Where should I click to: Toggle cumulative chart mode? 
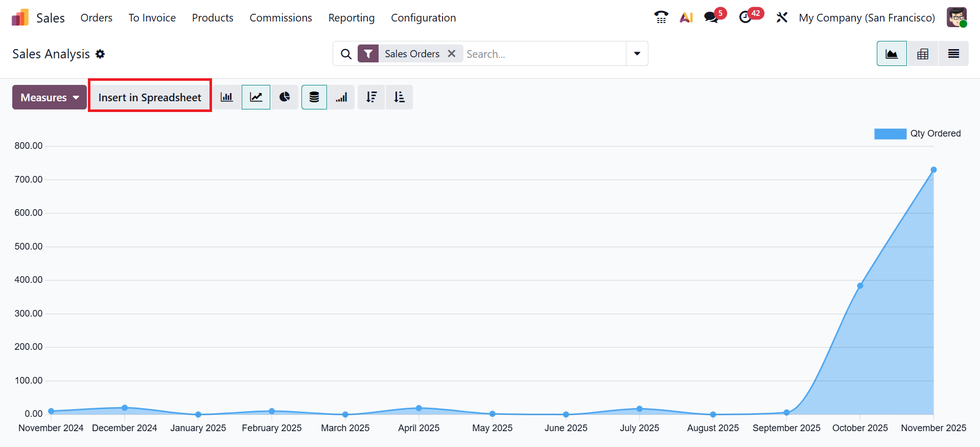[341, 97]
